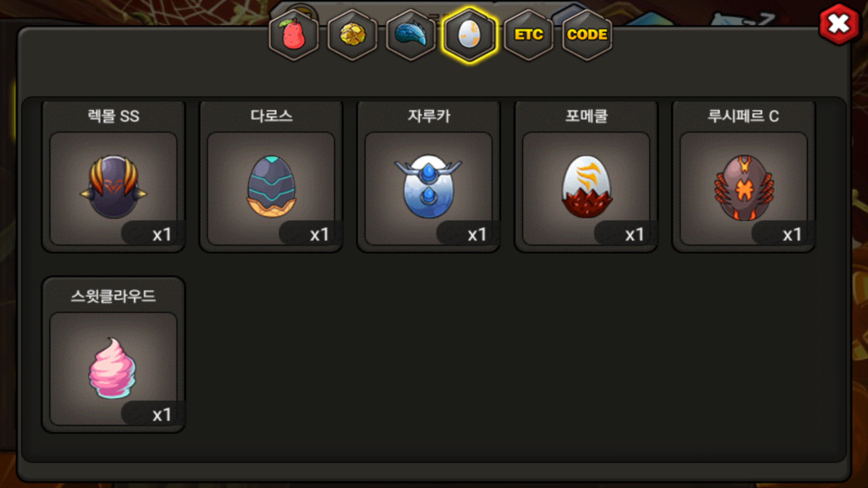Image resolution: width=868 pixels, height=488 pixels.
Task: Tap the 포메쿨 name label
Action: pyautogui.click(x=587, y=116)
